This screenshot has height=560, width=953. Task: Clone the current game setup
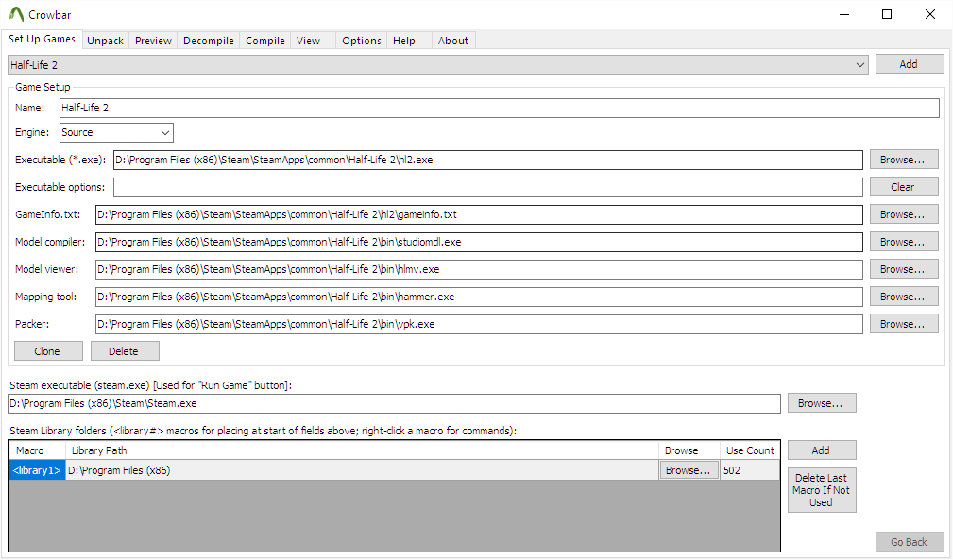[x=48, y=351]
